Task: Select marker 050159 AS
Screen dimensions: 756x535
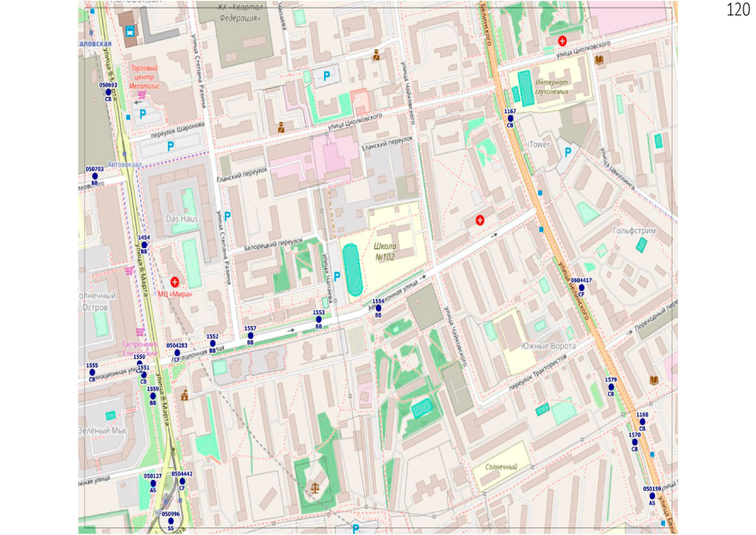Action: pos(652,496)
